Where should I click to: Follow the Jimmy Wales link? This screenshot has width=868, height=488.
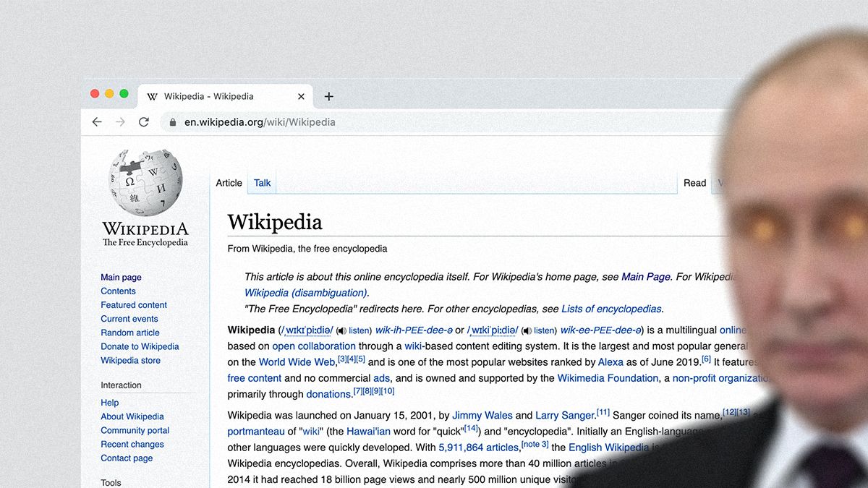pos(482,415)
